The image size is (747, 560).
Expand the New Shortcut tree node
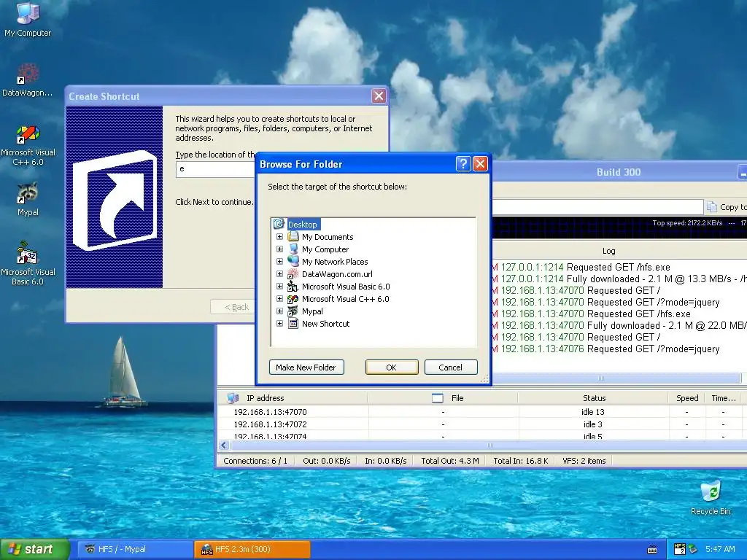pos(279,323)
